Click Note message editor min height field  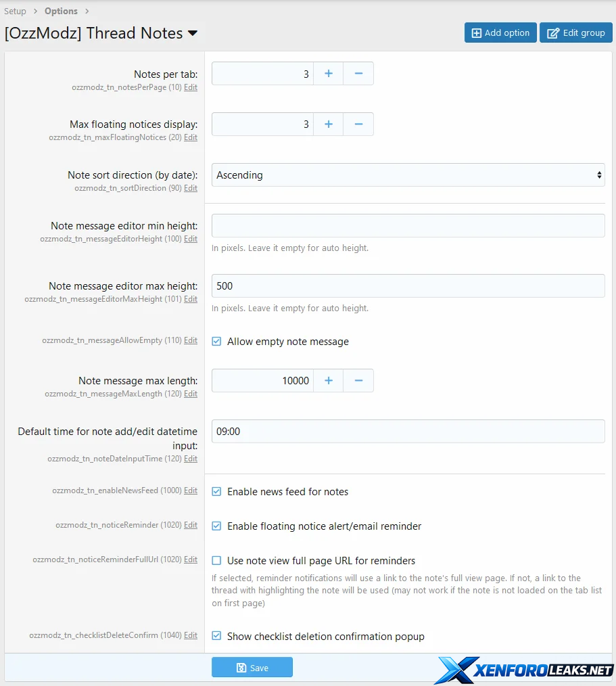point(408,226)
